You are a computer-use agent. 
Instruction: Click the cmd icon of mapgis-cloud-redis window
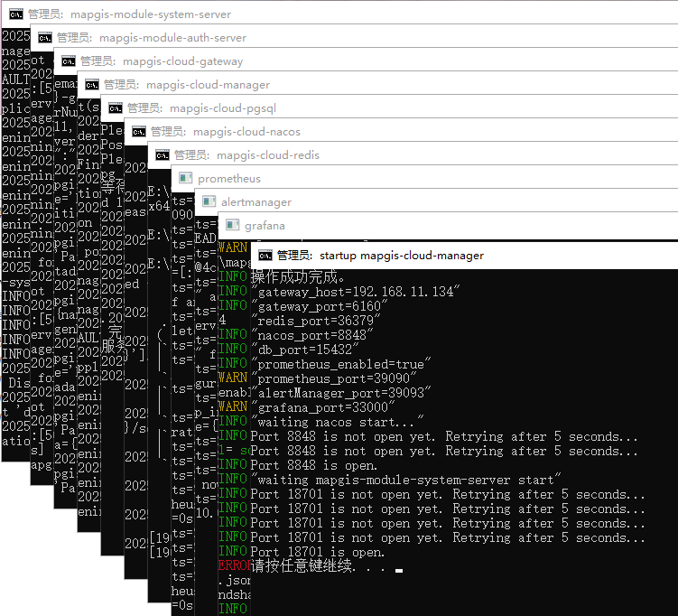(163, 155)
